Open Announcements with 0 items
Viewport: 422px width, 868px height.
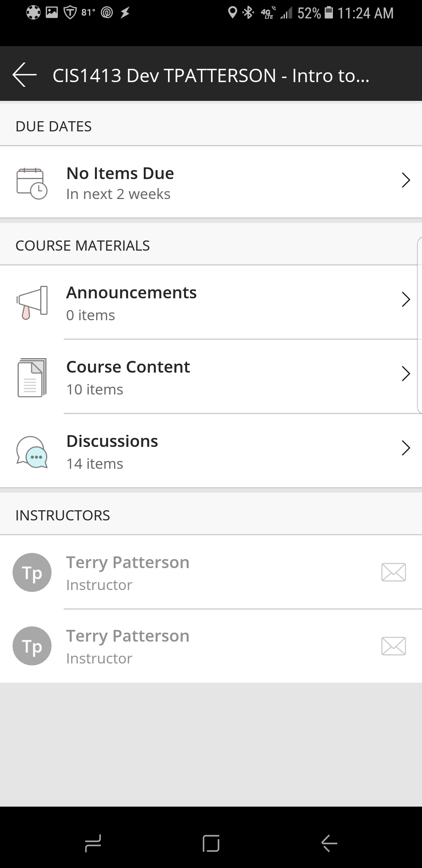coord(131,303)
